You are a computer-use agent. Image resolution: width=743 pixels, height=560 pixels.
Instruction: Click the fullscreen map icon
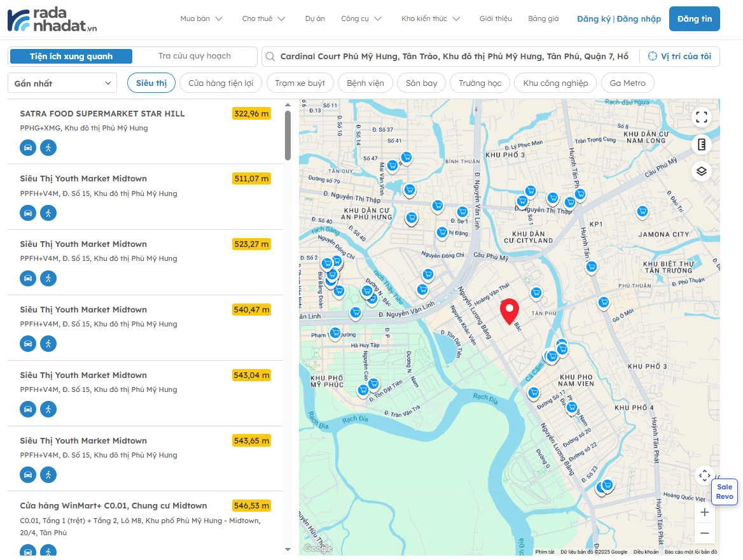coord(701,117)
